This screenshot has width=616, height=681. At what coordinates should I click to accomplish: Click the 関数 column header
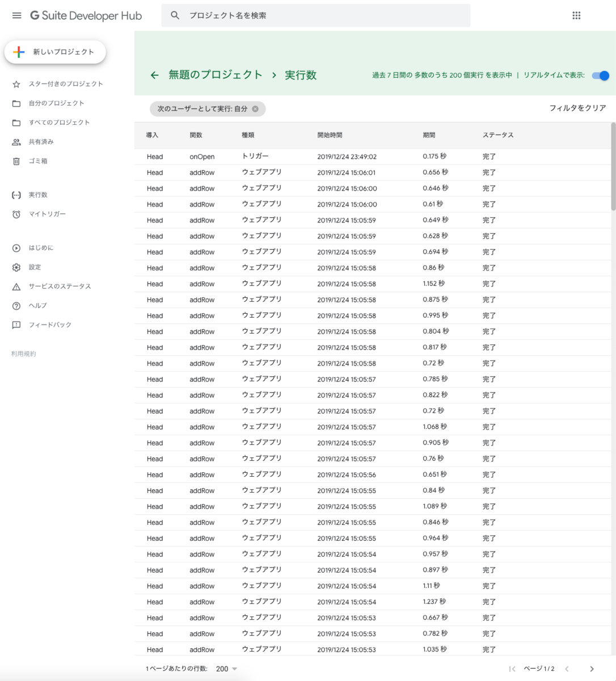point(196,135)
